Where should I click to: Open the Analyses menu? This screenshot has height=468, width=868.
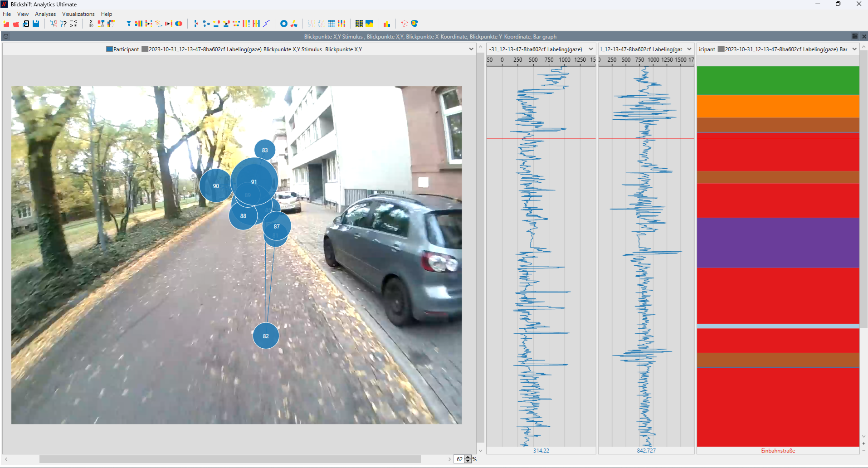(x=45, y=14)
